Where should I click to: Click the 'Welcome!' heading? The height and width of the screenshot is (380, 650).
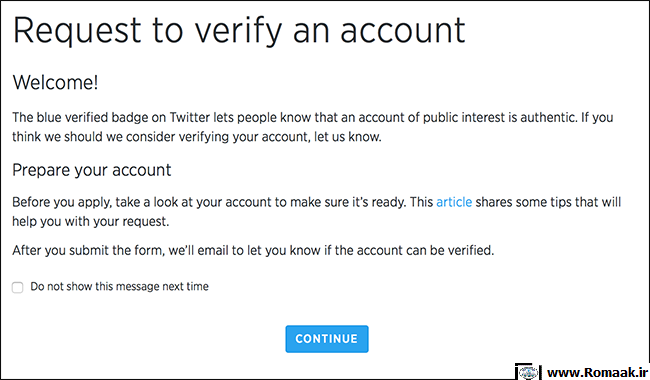(56, 82)
